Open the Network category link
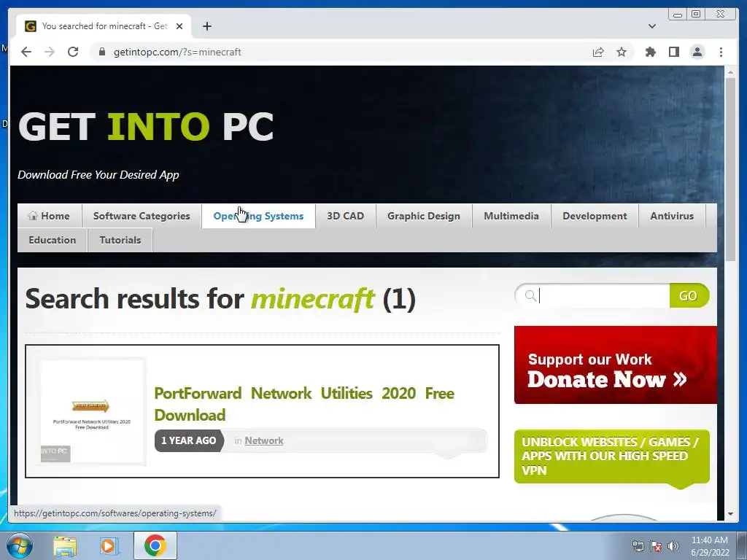This screenshot has width=747, height=560. pyautogui.click(x=264, y=440)
